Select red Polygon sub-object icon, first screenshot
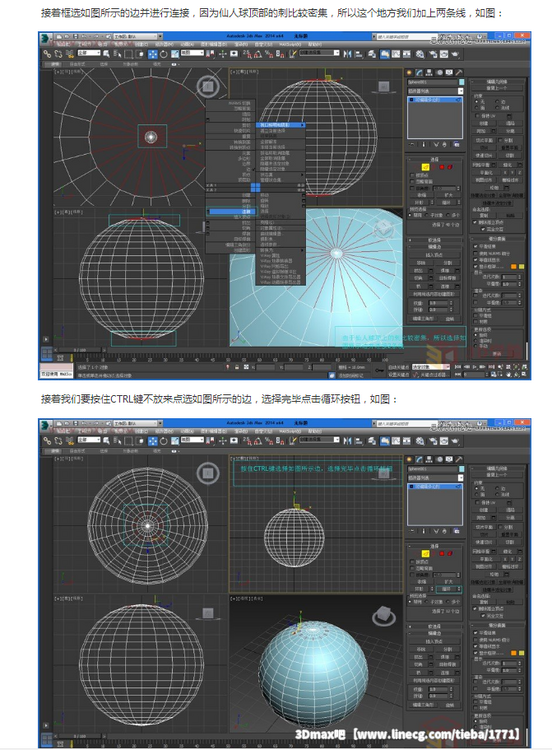The height and width of the screenshot is (750, 552). (x=442, y=167)
